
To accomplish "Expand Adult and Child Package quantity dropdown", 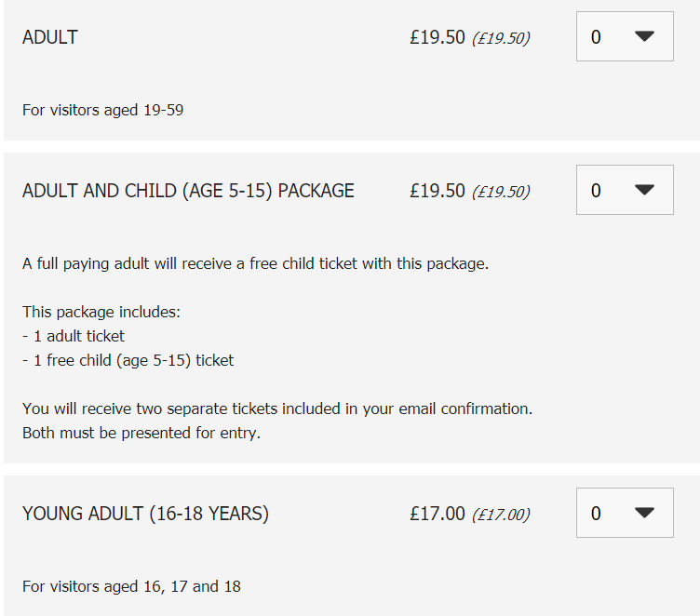I will point(624,190).
